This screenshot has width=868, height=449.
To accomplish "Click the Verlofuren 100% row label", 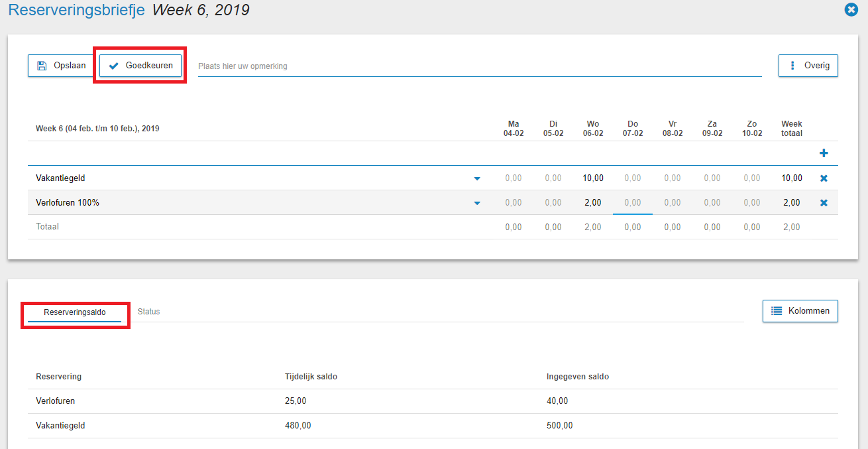I will click(x=68, y=203).
